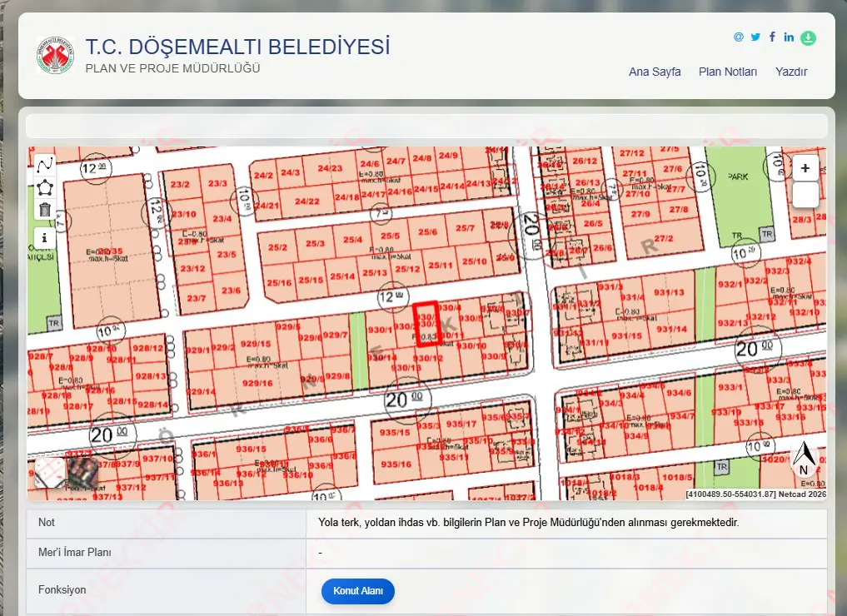Click the Netcad 2026 coordinates attribution

coord(755,494)
